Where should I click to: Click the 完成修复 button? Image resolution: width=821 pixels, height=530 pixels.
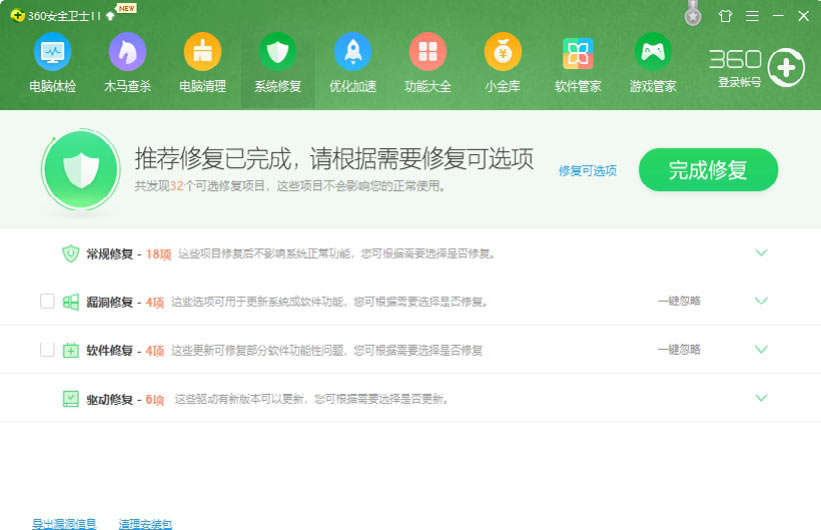point(708,170)
